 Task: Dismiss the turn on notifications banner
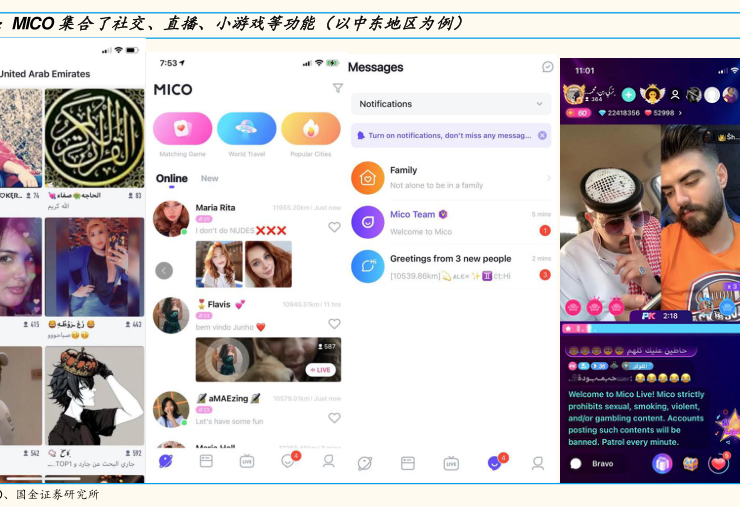click(542, 135)
